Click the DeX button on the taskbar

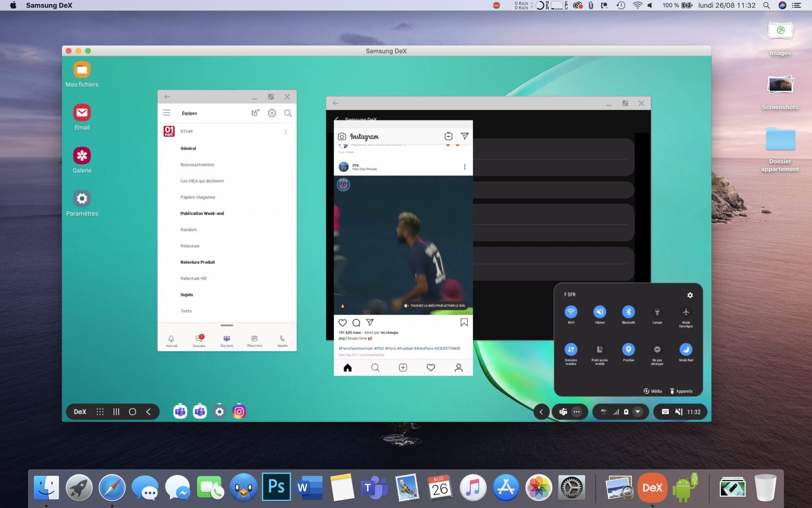coord(80,412)
